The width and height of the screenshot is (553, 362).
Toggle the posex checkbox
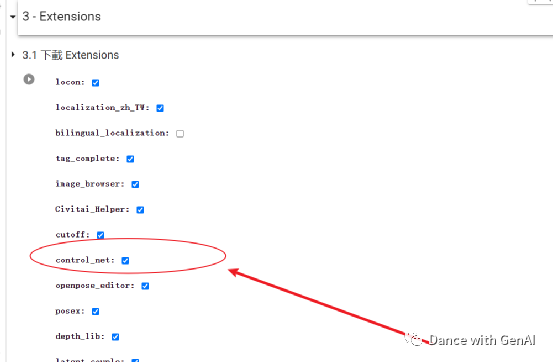(96, 311)
